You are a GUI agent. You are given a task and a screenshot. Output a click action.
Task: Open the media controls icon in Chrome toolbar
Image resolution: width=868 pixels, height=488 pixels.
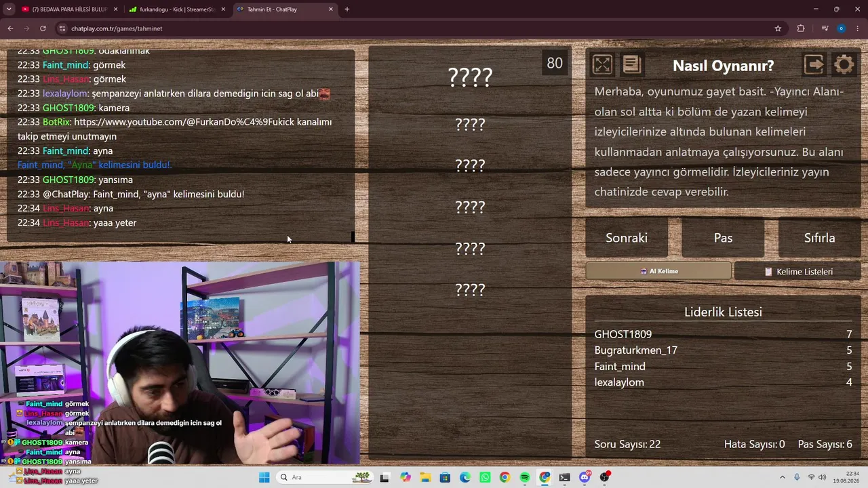(x=825, y=28)
